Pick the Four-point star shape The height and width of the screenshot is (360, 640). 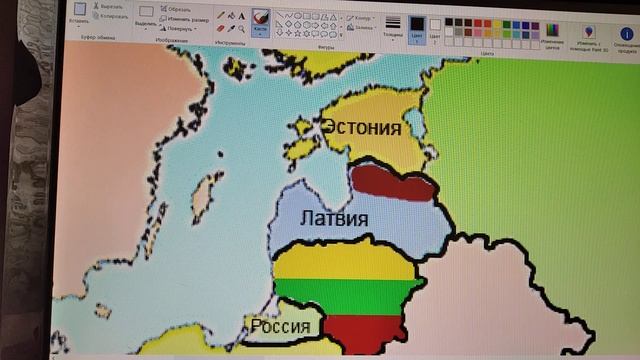coord(289,33)
